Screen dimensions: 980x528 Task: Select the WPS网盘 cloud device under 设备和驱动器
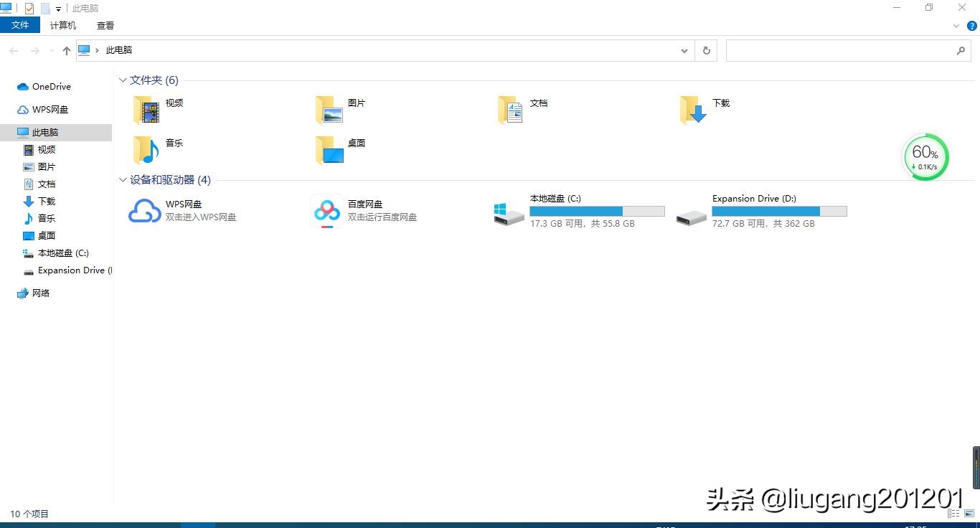[182, 211]
